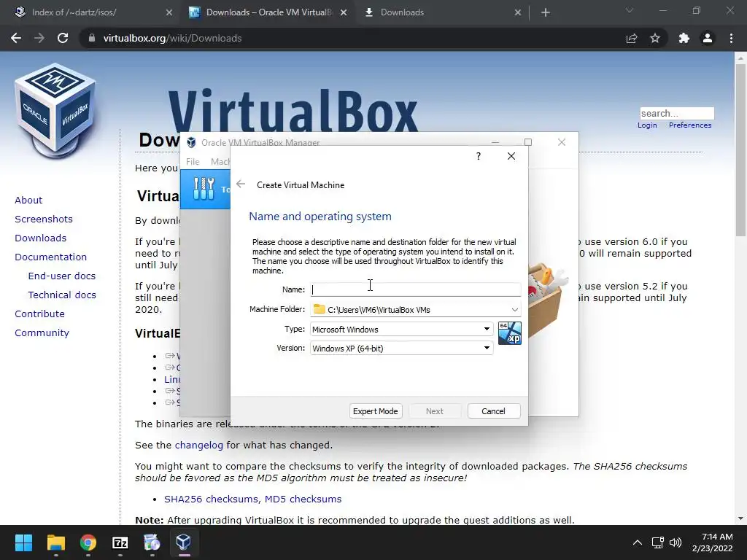Viewport: 747px width, 560px height.
Task: Click the help question mark in the wizard dialog
Action: [479, 156]
